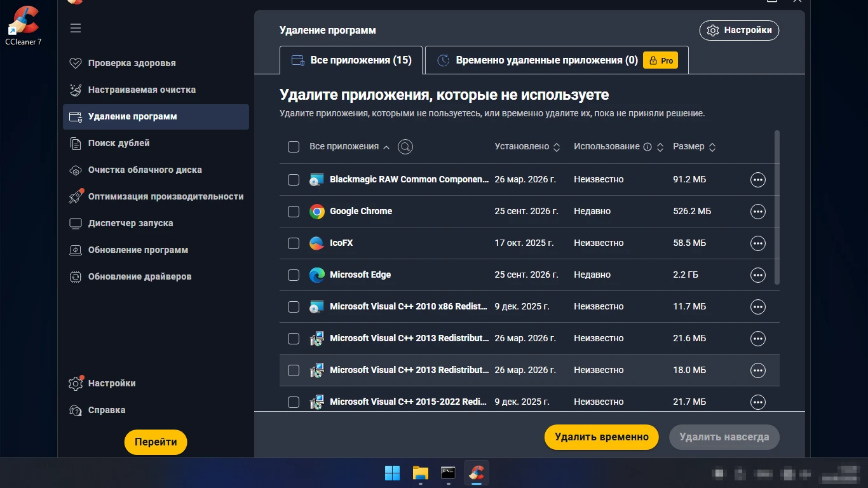This screenshot has width=868, height=488.
Task: Open the hamburger menu icon
Action: [x=76, y=28]
